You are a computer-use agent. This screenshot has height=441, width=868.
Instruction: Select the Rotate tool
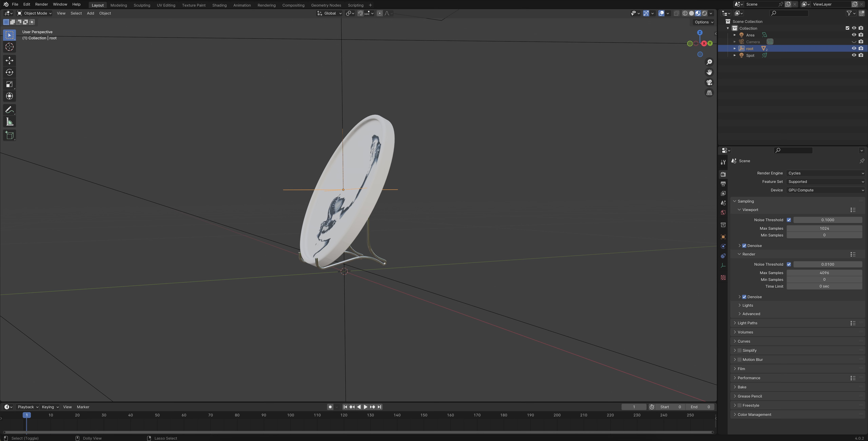click(9, 72)
